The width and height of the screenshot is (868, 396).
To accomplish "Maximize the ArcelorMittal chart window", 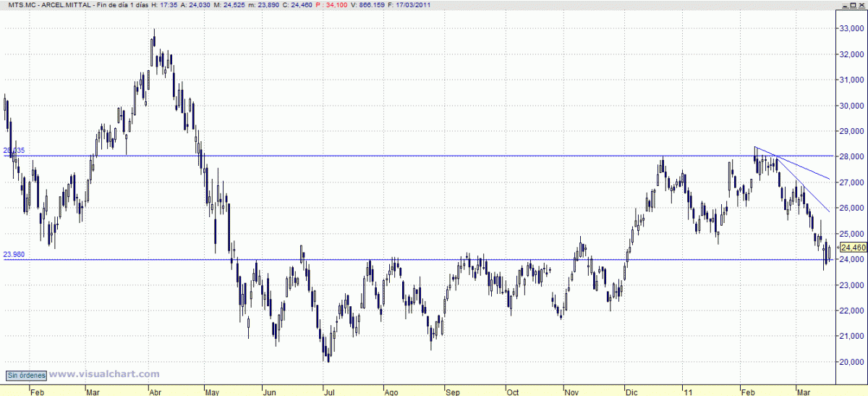I will pyautogui.click(x=852, y=4).
